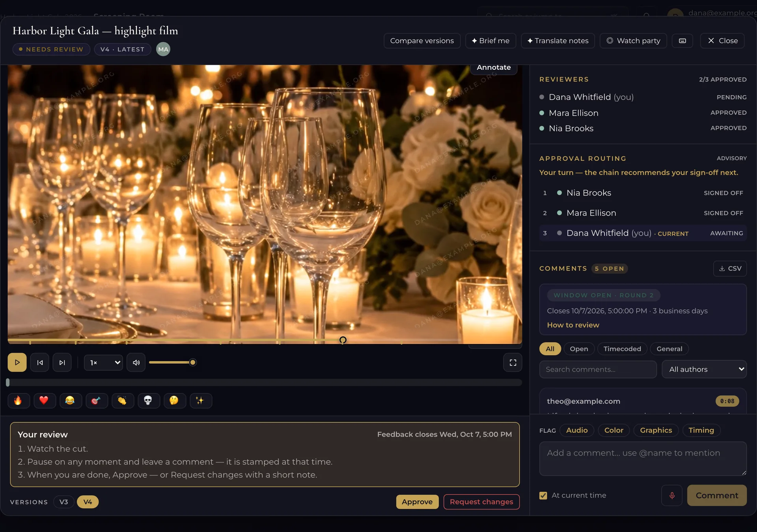
Task: Flag comment as Timing
Action: pyautogui.click(x=701, y=430)
